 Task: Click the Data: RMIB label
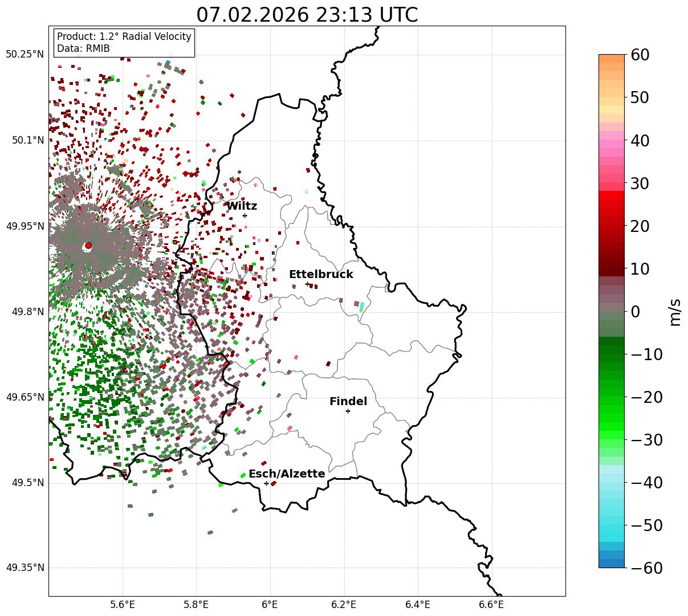pos(83,48)
